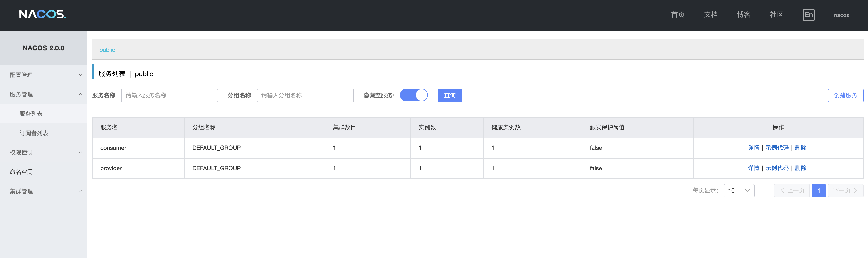The width and height of the screenshot is (868, 258).
Task: Expand the 配置管理 menu
Action: coord(43,75)
